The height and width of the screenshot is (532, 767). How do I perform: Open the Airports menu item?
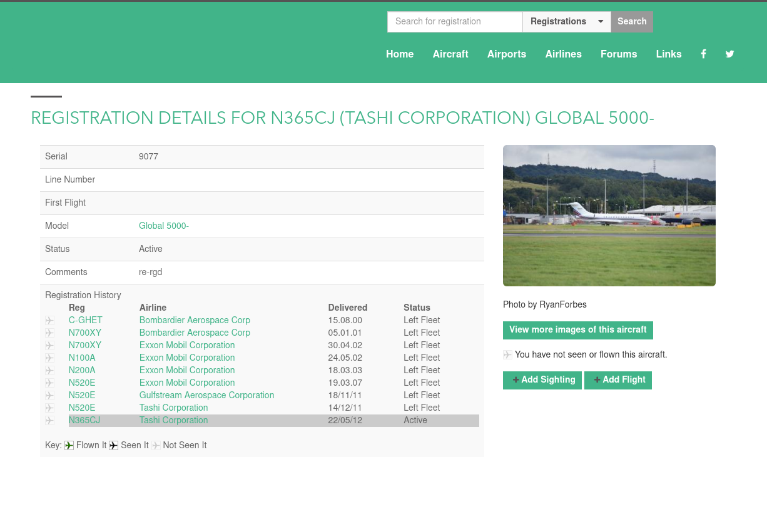click(507, 54)
